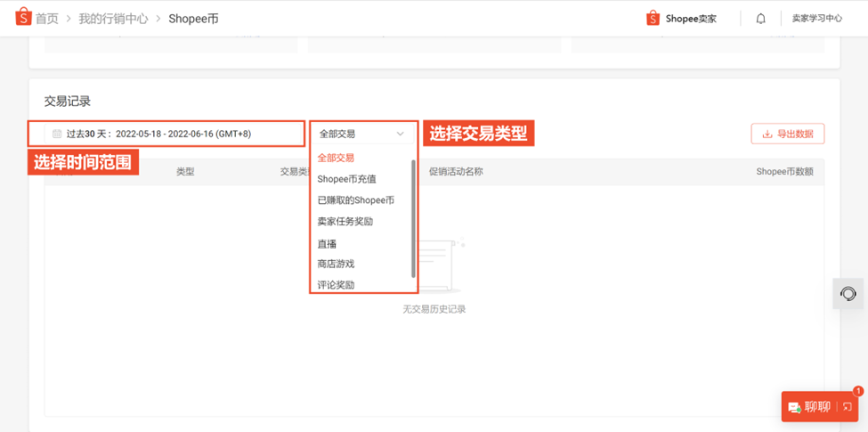868x432 pixels.
Task: Click the Shopee卖家 logo in header
Action: (x=681, y=19)
